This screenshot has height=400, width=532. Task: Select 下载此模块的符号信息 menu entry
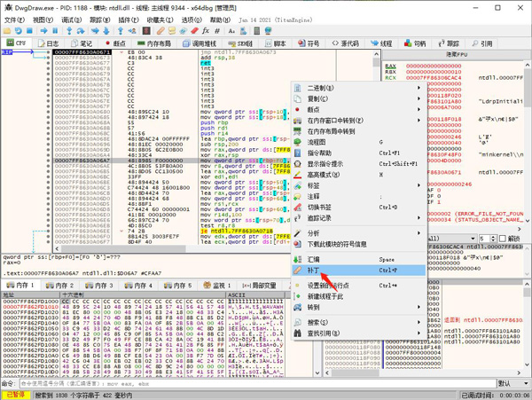point(359,244)
